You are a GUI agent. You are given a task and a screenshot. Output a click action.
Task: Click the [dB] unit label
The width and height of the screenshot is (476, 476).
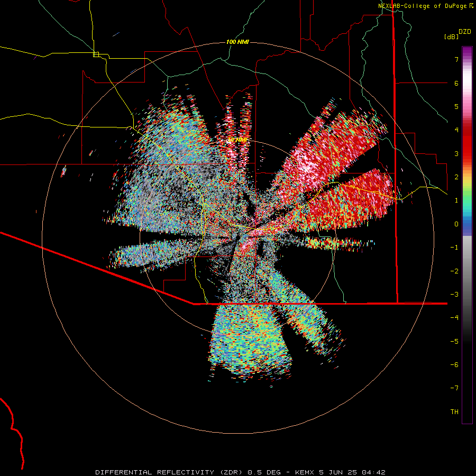pyautogui.click(x=451, y=36)
